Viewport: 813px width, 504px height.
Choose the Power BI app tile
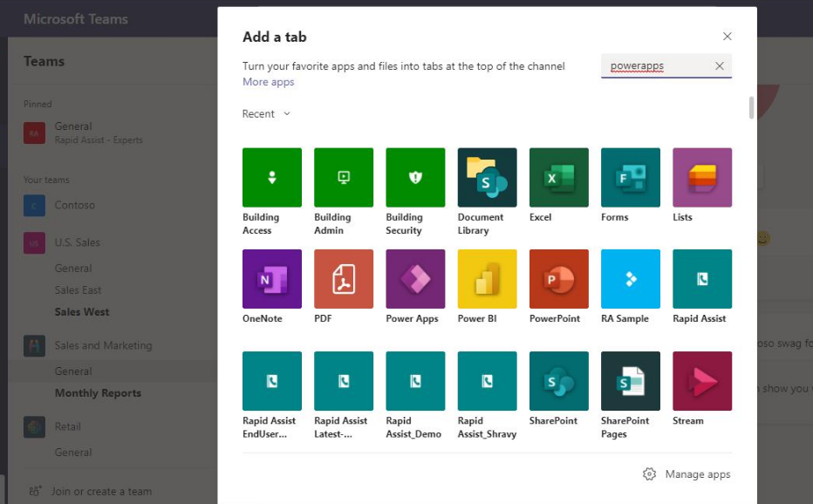click(x=487, y=279)
